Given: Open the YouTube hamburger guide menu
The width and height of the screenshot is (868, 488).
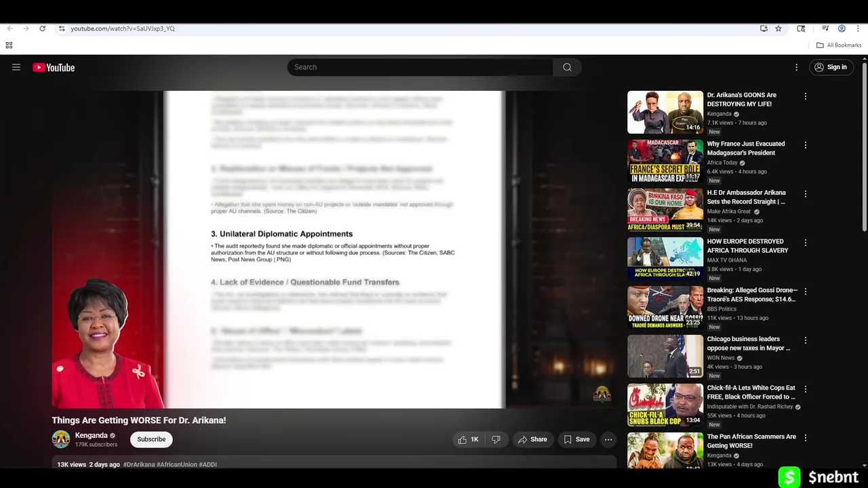Looking at the screenshot, I should (x=16, y=67).
